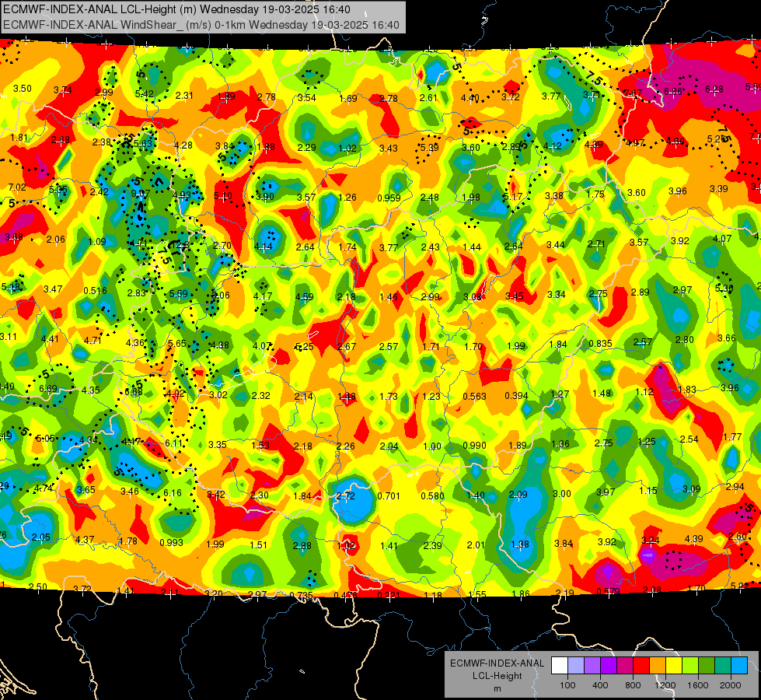Click the wind shear value 2.05

(40, 537)
